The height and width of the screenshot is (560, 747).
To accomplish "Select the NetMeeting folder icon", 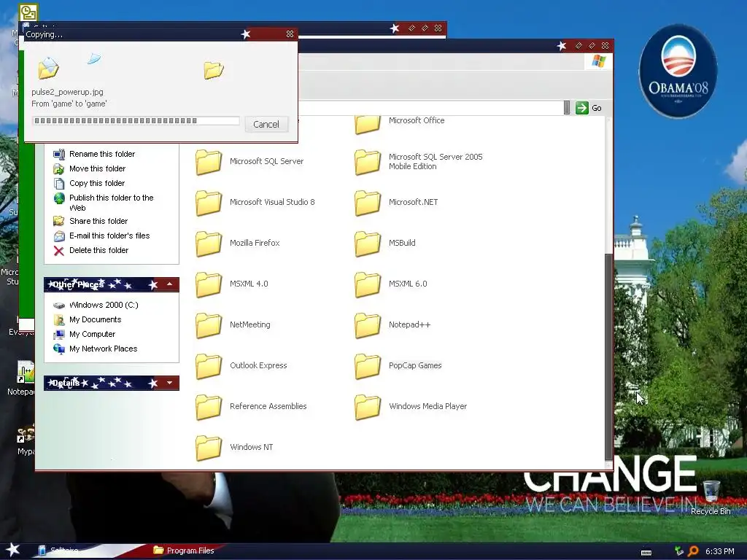I will point(209,325).
